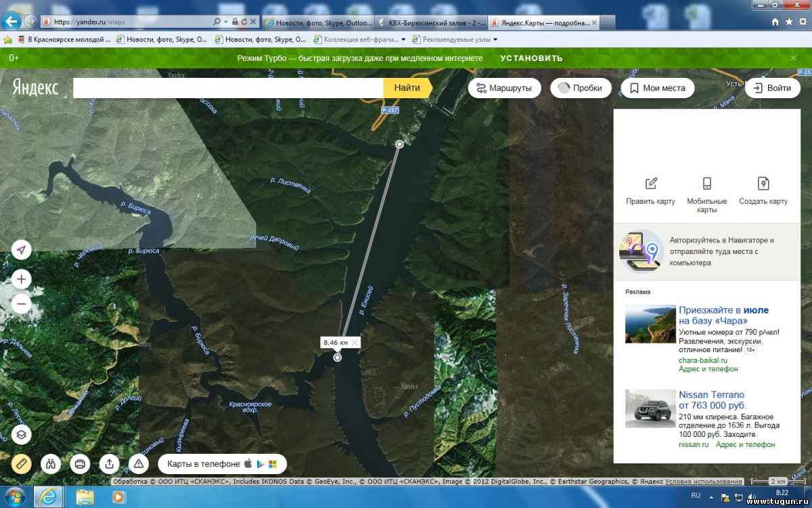
Task: Open Маршруты route planner
Action: (504, 88)
